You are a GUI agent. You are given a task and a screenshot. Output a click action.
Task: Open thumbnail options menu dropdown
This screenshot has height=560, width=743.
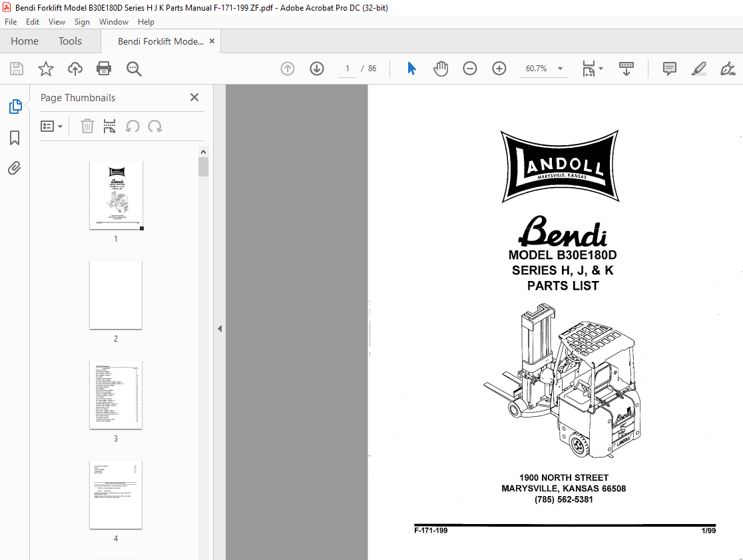coord(52,127)
